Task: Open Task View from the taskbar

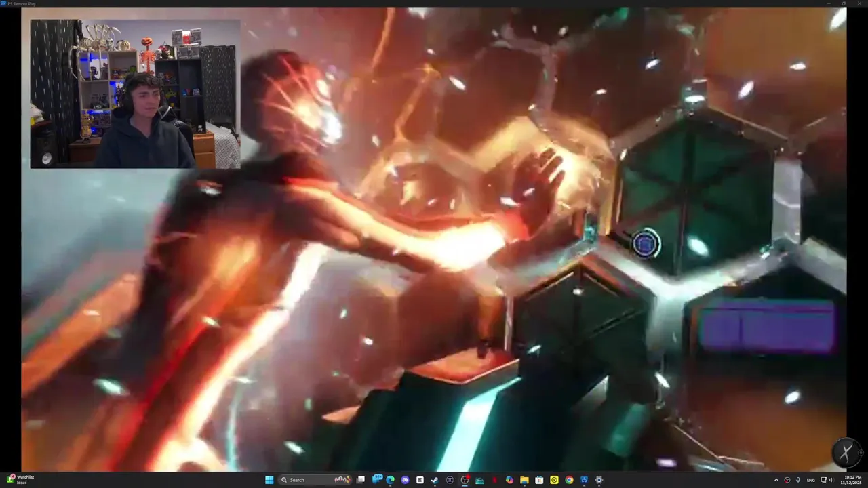Action: (360, 480)
